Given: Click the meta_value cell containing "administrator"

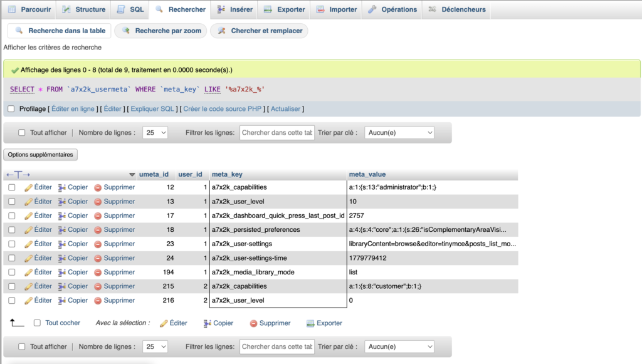Looking at the screenshot, I should tap(433, 187).
